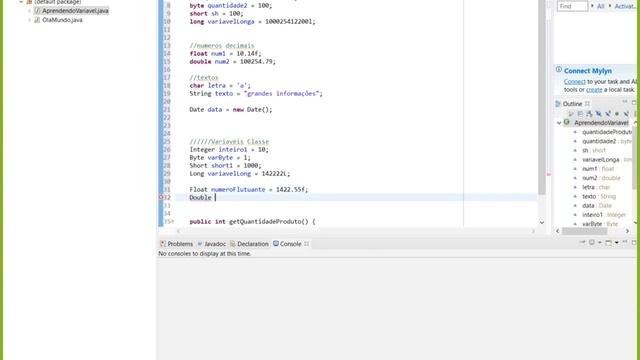Click the Outline horizontal scrollbar thumb

coord(584,231)
